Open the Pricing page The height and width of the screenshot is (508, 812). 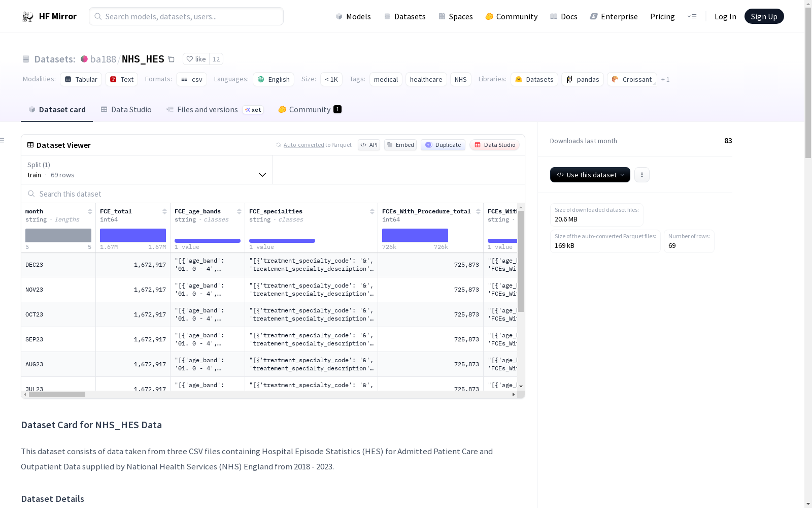662,17
